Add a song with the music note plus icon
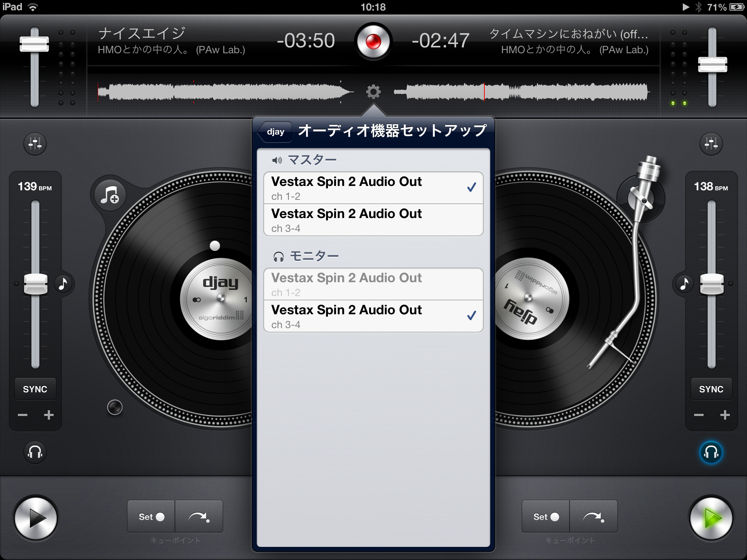This screenshot has height=560, width=747. (110, 195)
